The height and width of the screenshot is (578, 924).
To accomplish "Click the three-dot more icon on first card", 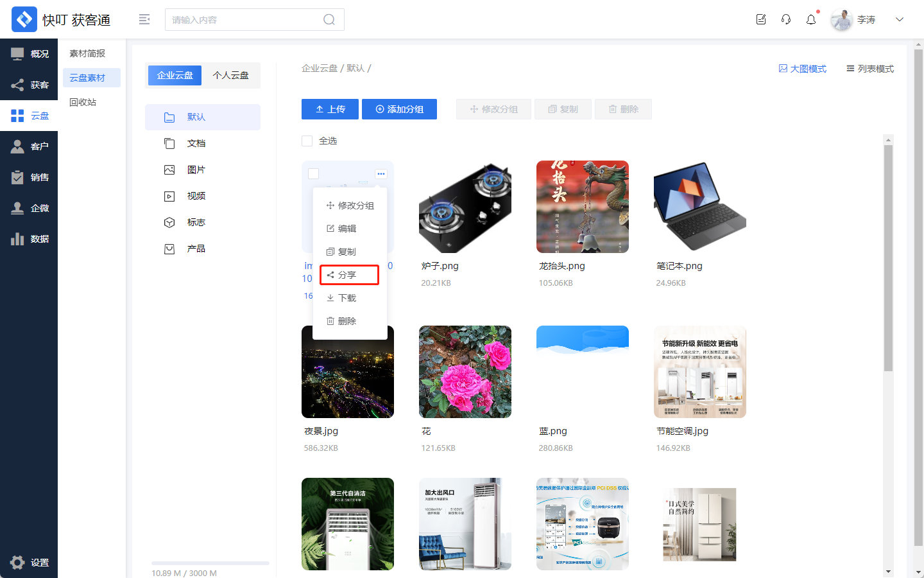I will pyautogui.click(x=381, y=174).
